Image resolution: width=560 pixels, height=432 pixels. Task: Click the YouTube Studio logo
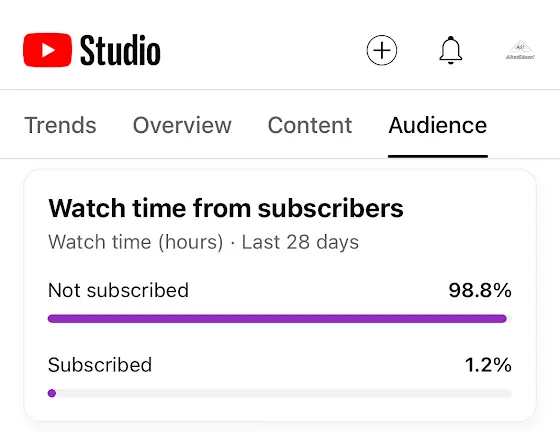92,50
